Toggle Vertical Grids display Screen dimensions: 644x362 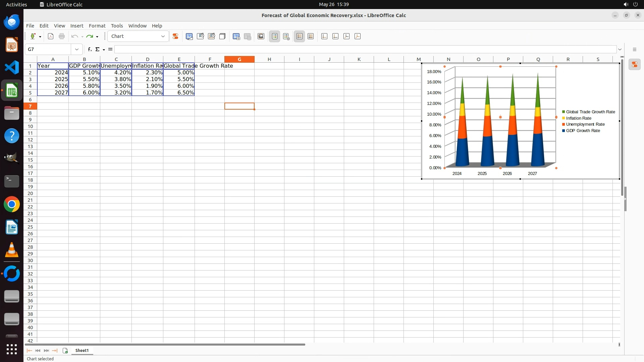[311, 36]
